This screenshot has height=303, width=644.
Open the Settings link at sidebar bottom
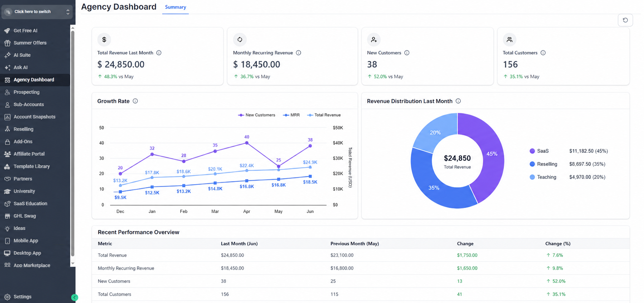click(23, 297)
